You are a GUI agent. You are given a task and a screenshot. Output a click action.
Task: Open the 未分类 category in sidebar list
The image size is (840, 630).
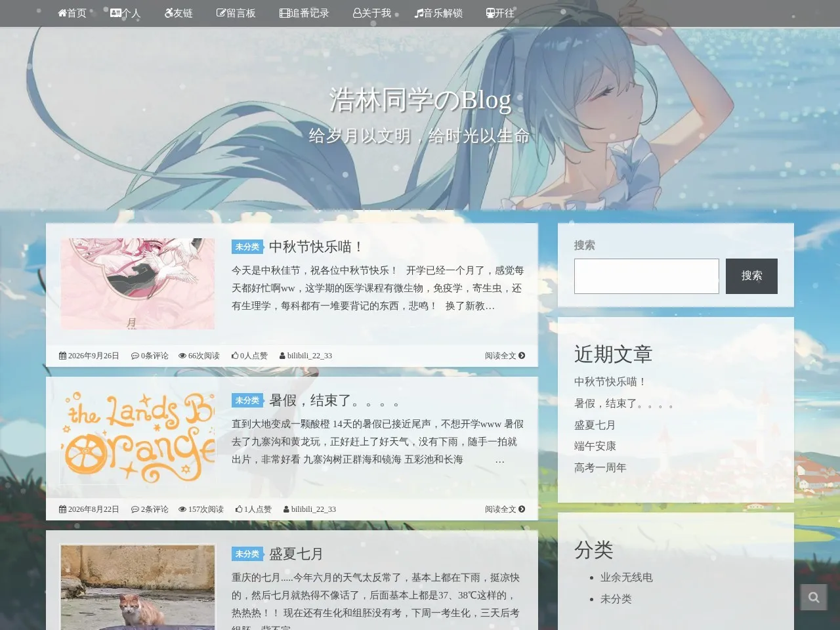pos(616,599)
